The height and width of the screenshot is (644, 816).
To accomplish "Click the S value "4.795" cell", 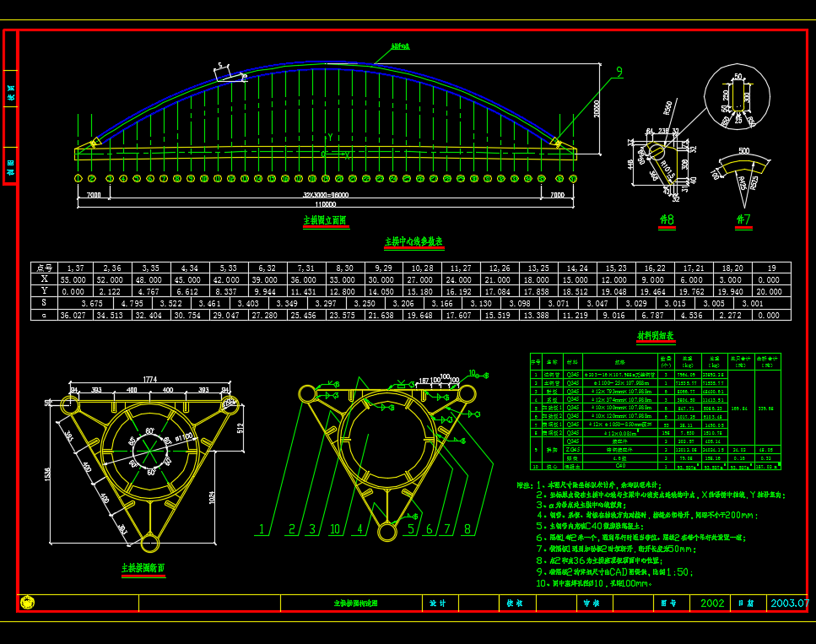I will point(132,303).
